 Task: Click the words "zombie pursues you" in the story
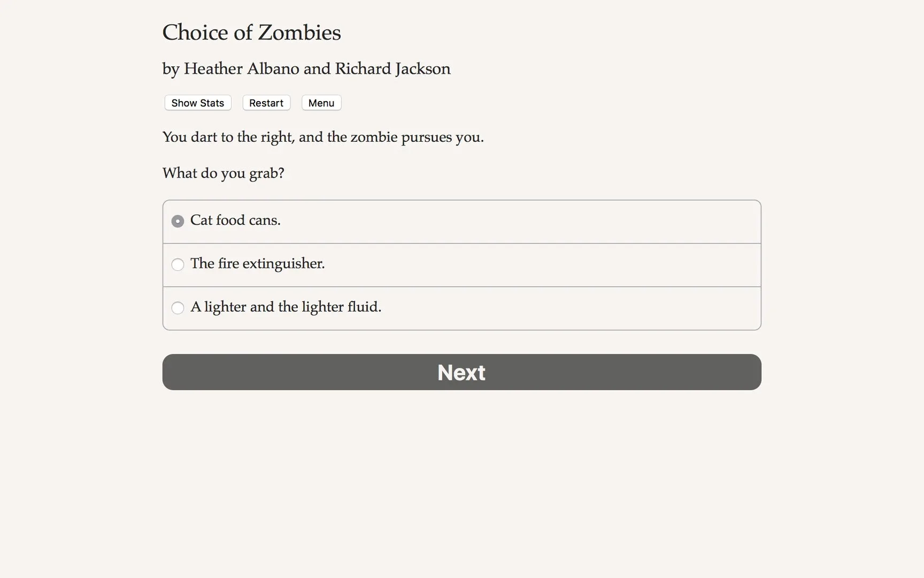pyautogui.click(x=417, y=138)
